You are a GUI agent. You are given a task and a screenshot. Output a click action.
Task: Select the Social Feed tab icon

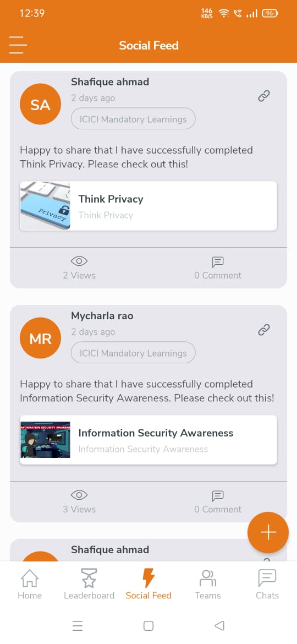[148, 578]
